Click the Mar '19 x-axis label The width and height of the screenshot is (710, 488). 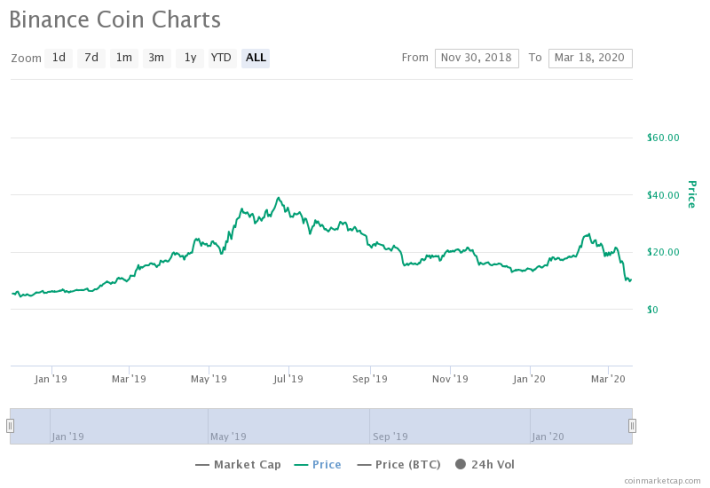[x=129, y=379]
